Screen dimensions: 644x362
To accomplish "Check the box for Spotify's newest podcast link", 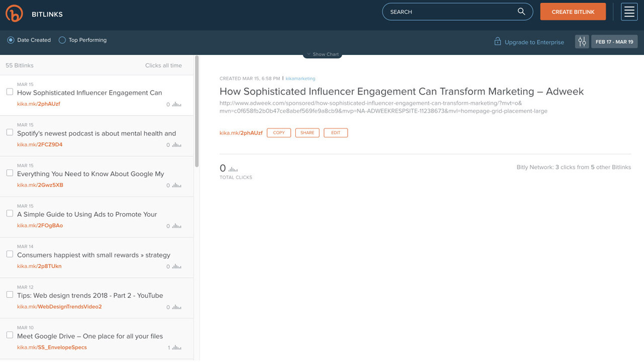I will click(x=10, y=132).
